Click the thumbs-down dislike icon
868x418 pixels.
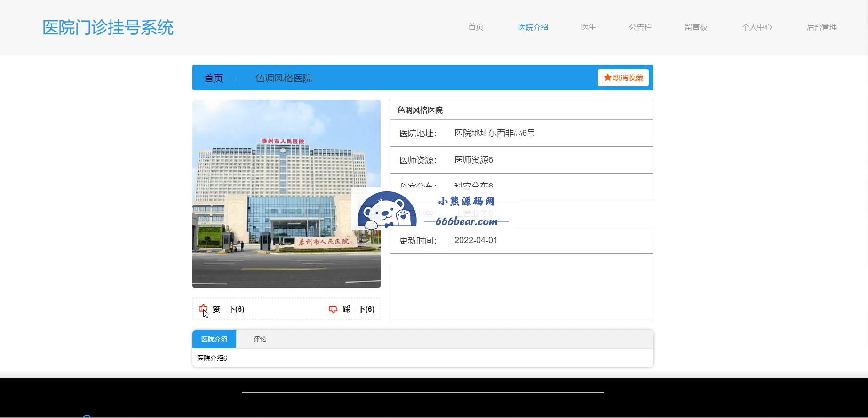click(x=333, y=309)
